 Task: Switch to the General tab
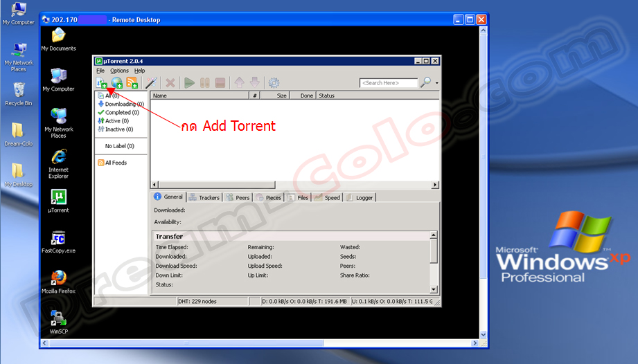pos(168,197)
